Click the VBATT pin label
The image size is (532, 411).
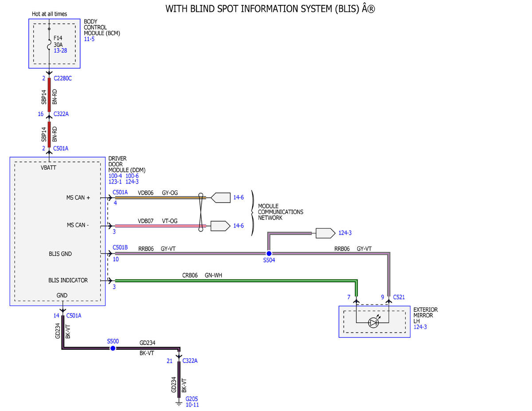(x=48, y=168)
